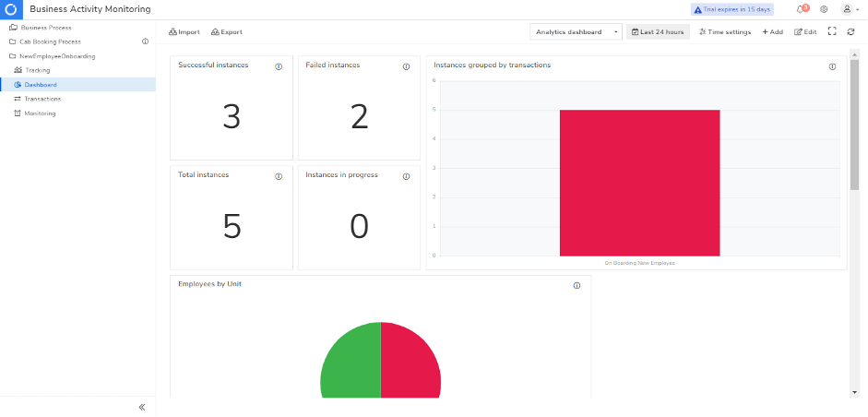Click the info icon on Total instances
This screenshot has height=417, width=868.
click(279, 176)
